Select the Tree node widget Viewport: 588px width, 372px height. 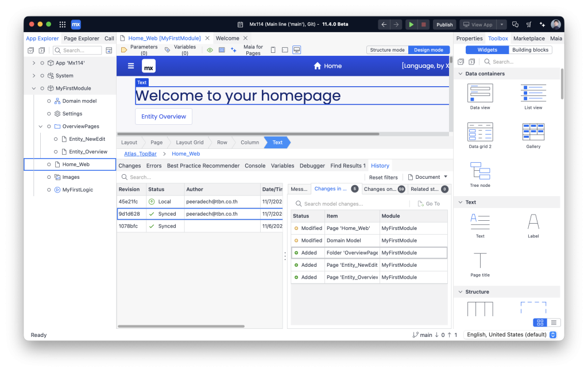[479, 174]
